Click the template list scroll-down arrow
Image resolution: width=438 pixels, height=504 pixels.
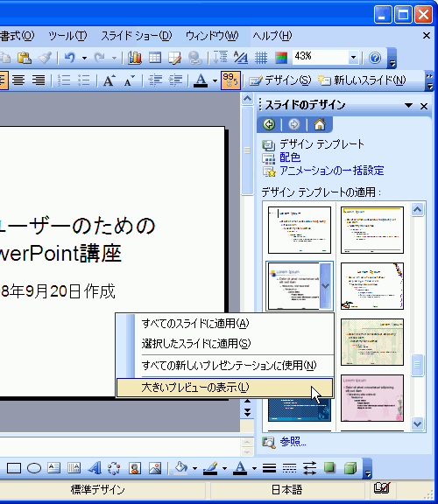pyautogui.click(x=417, y=423)
